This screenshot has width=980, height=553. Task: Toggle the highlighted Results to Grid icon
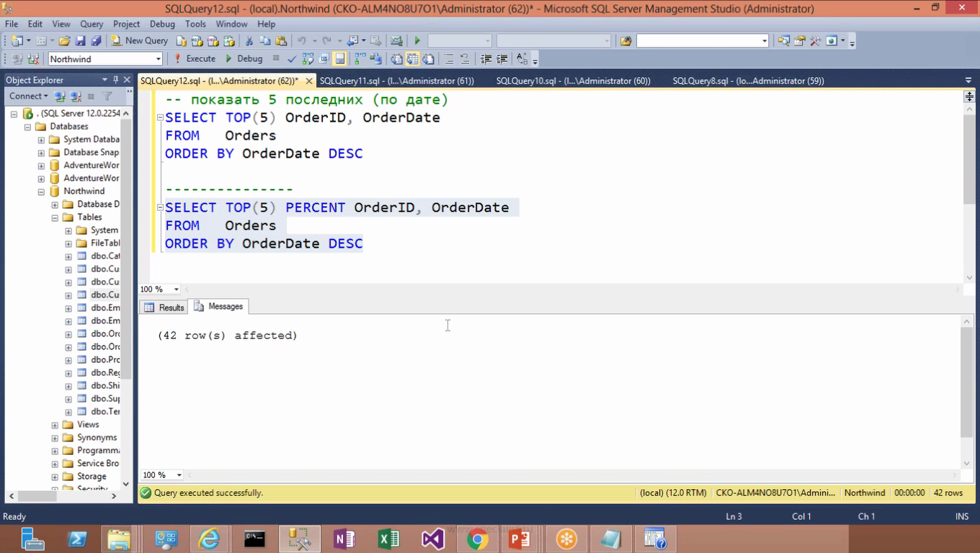pos(412,59)
